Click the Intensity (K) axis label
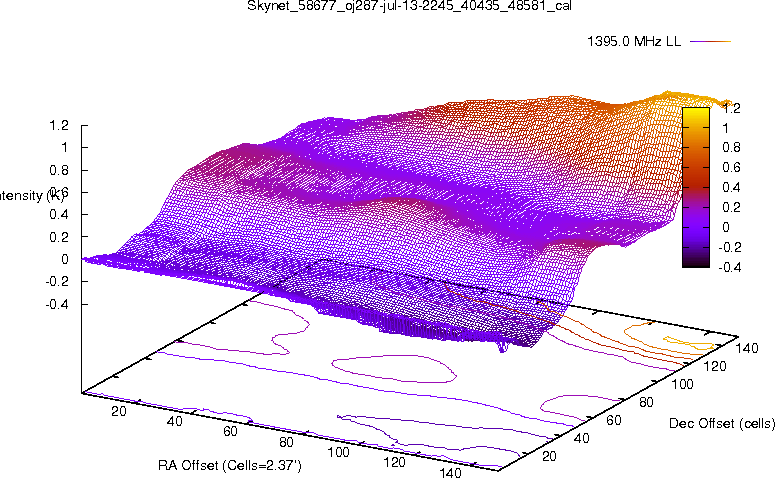The width and height of the screenshot is (775, 478). (32, 196)
